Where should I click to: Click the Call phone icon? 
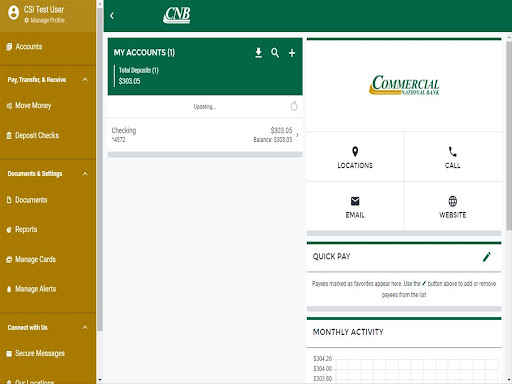(452, 152)
